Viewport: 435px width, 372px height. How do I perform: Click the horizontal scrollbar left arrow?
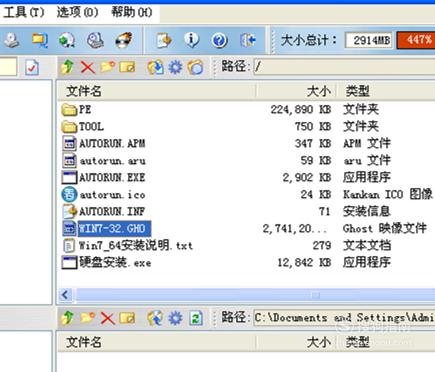[x=66, y=295]
